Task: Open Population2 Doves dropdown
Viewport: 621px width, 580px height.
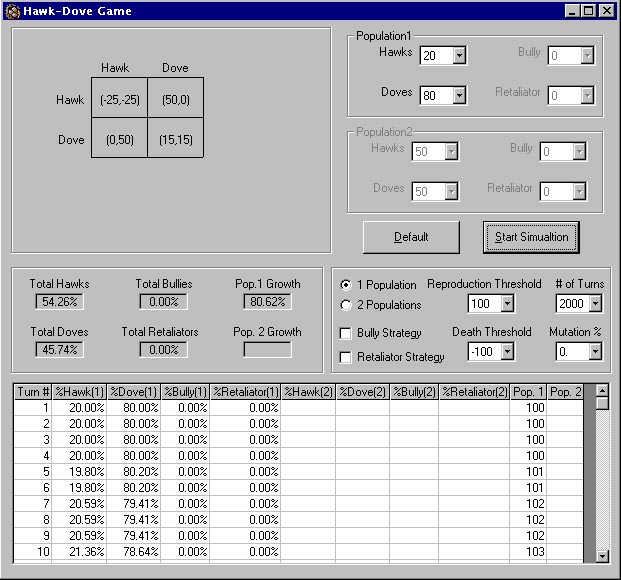Action: tap(451, 191)
